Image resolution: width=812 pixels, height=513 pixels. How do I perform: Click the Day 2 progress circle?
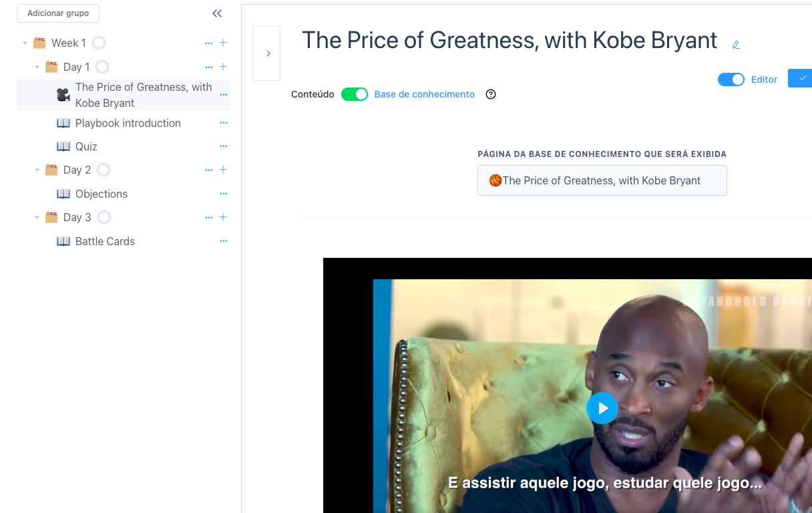pyautogui.click(x=104, y=170)
